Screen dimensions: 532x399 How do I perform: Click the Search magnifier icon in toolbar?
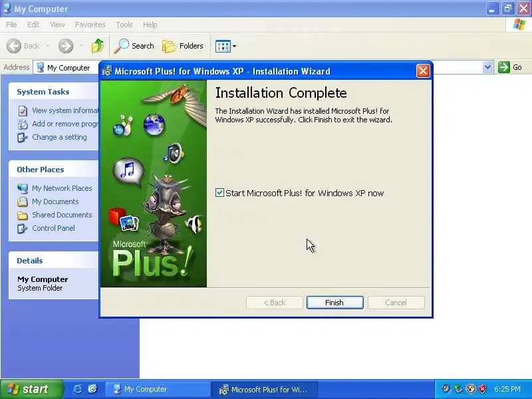[x=121, y=46]
